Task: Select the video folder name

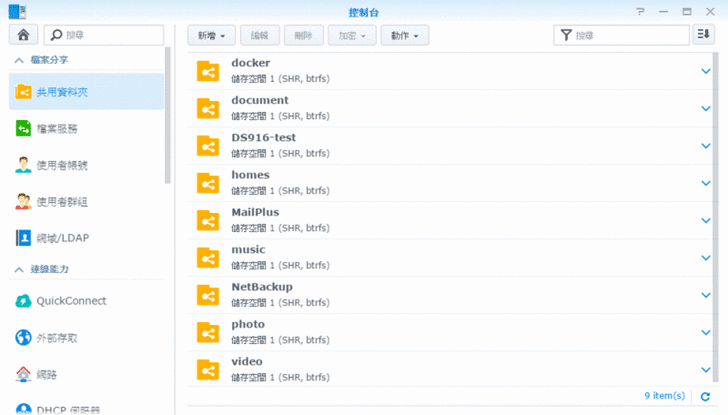Action: (x=247, y=362)
